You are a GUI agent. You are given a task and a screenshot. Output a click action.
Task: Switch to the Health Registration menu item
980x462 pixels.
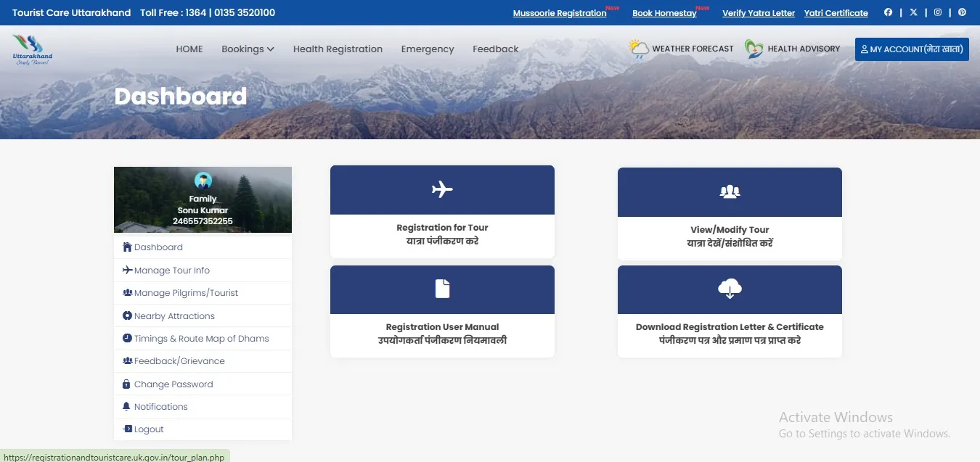338,49
